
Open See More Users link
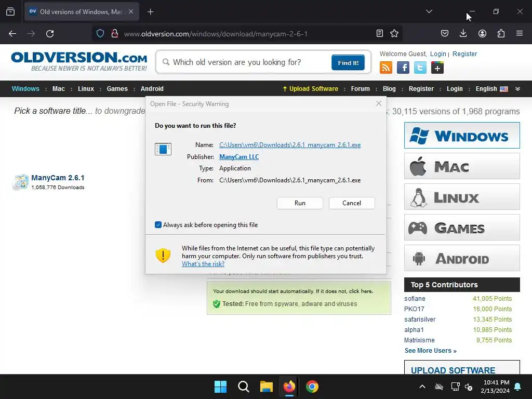pos(430,351)
